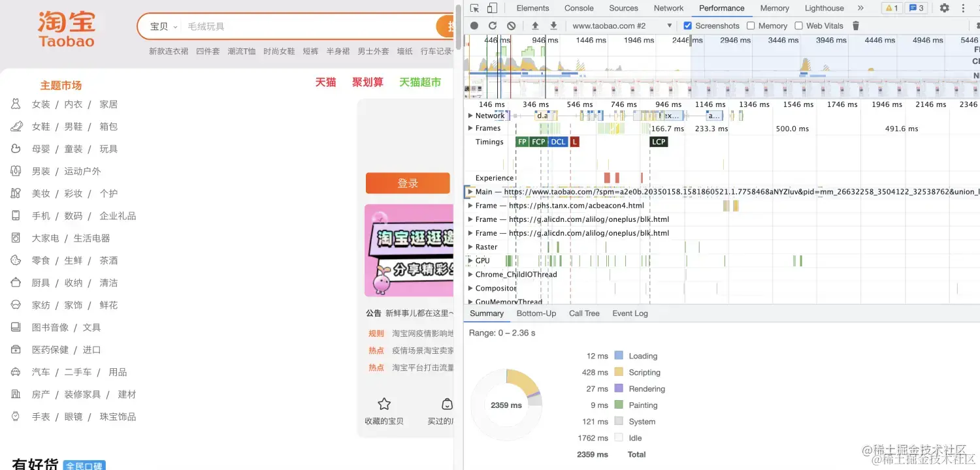Switch to the Network tab

668,8
